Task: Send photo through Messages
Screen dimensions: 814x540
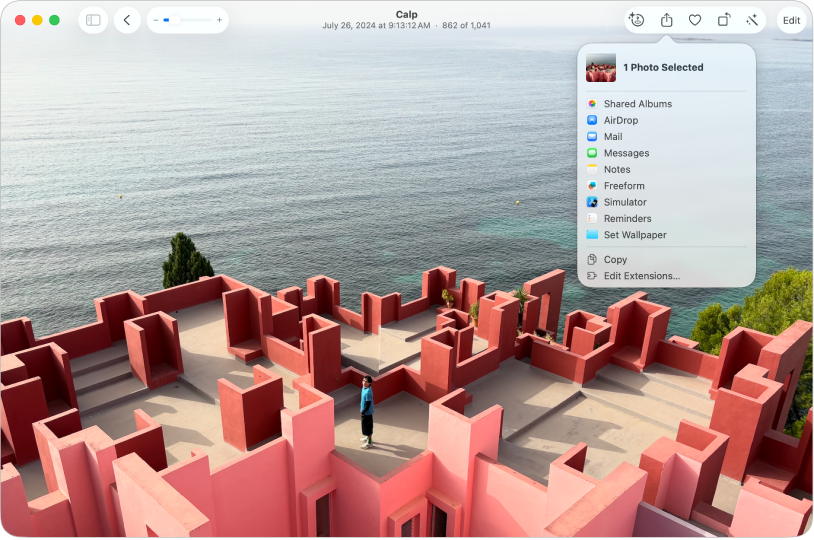Action: [626, 153]
